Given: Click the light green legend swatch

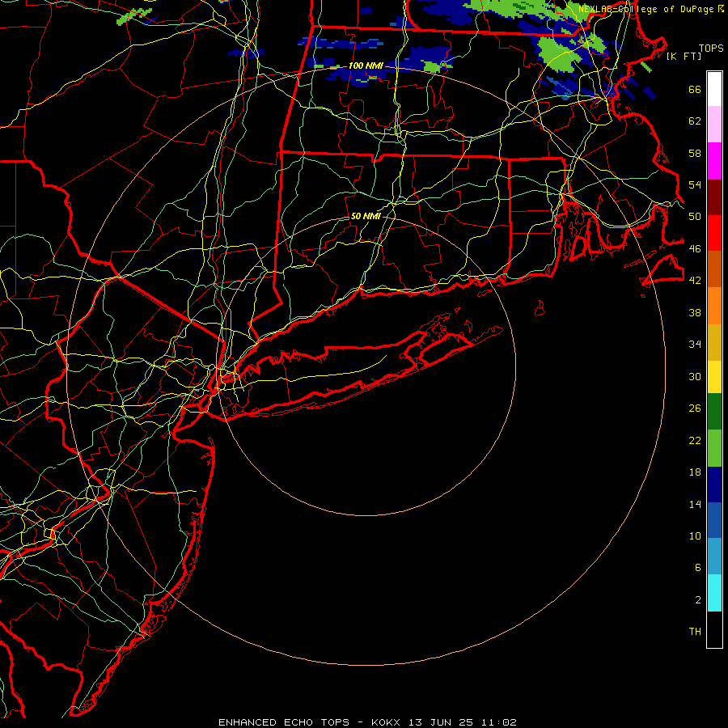Looking at the screenshot, I should [x=714, y=448].
